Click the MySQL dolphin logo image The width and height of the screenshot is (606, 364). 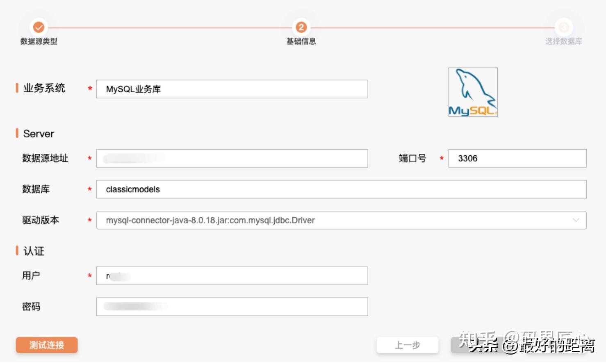(x=472, y=92)
